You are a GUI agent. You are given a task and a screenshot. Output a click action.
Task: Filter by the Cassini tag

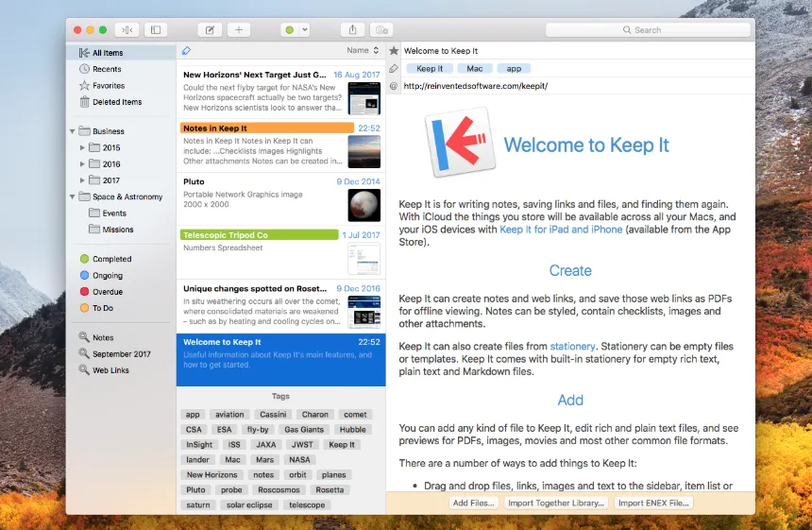(x=273, y=415)
